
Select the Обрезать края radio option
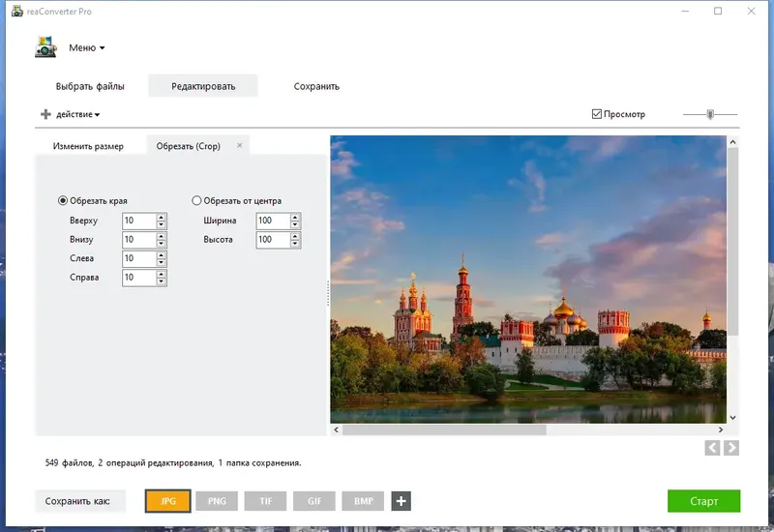click(63, 201)
